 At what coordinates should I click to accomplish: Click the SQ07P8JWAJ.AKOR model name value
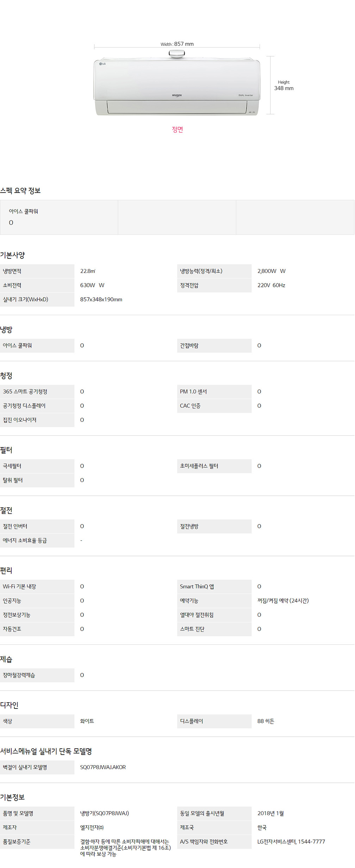(x=103, y=767)
